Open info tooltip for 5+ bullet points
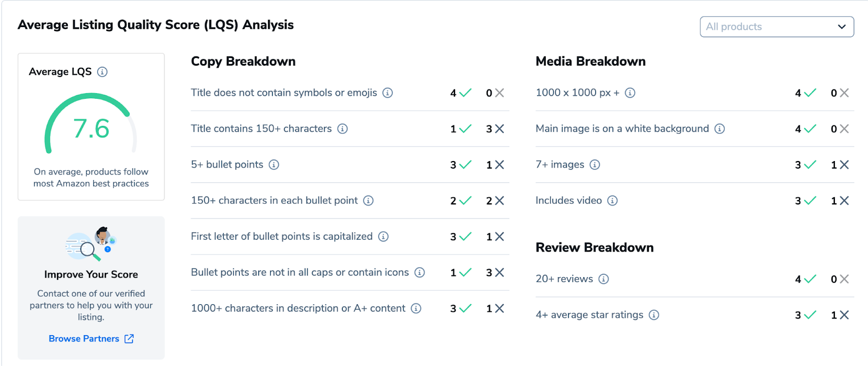The image size is (868, 366). [x=274, y=164]
